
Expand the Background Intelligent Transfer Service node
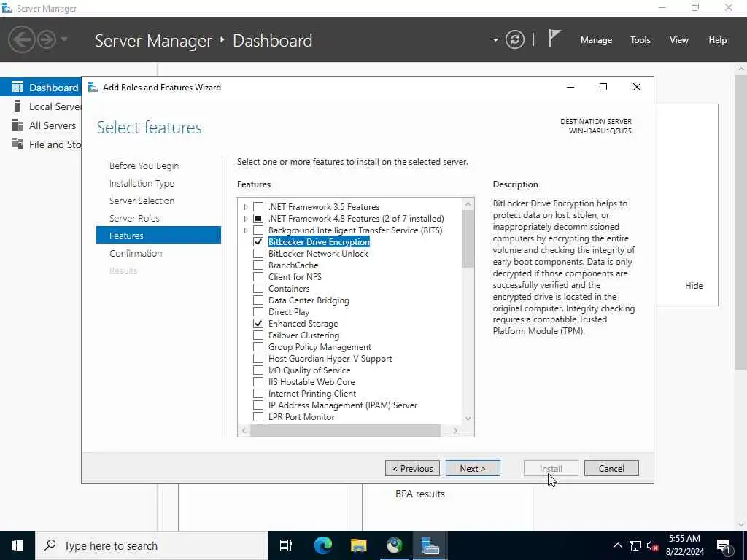[246, 230]
